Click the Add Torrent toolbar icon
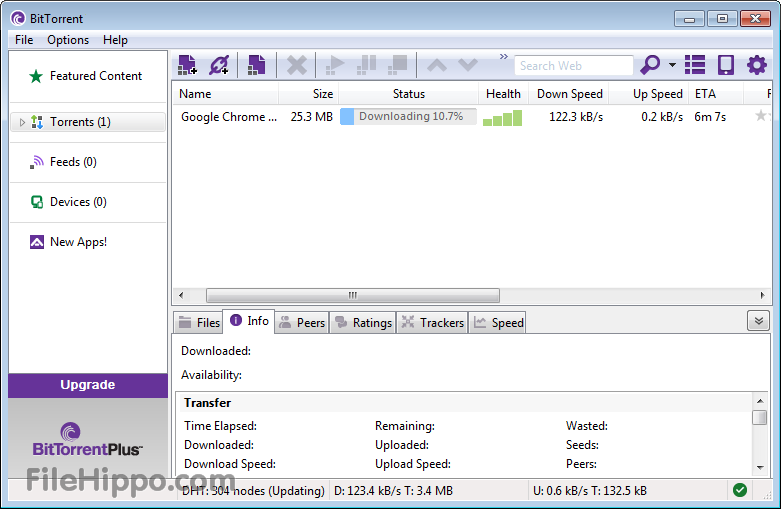 click(187, 65)
